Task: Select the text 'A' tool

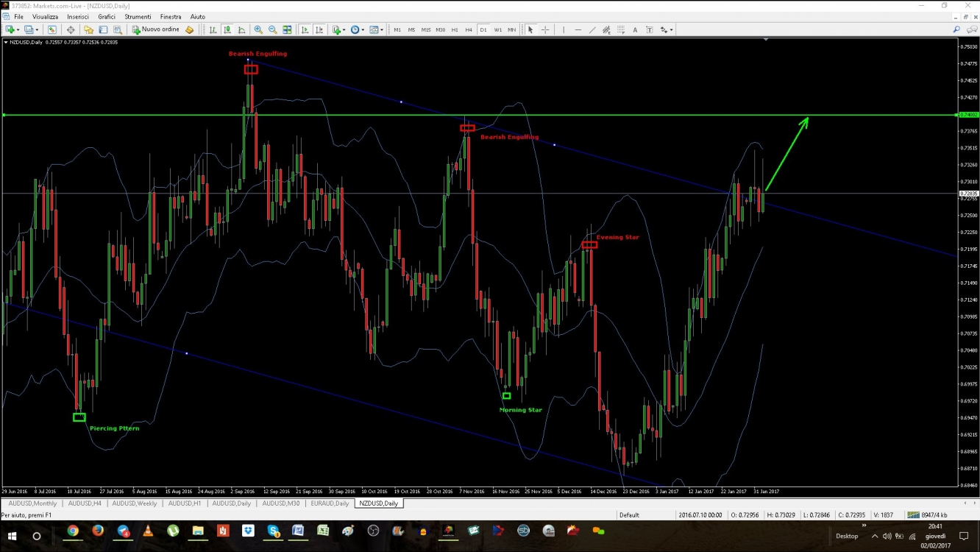Action: coord(635,29)
